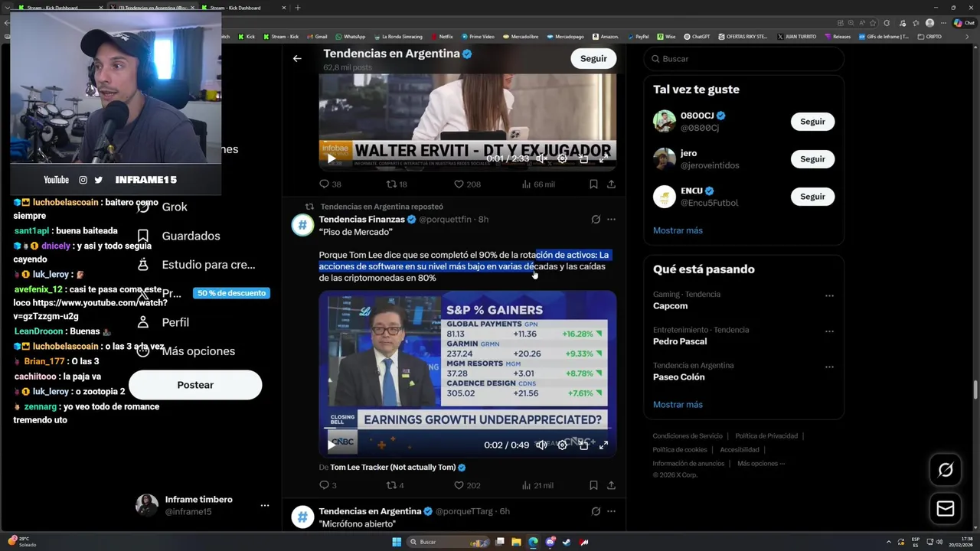980x551 pixels.
Task: Open ChatGPT bookmark
Action: [697, 36]
